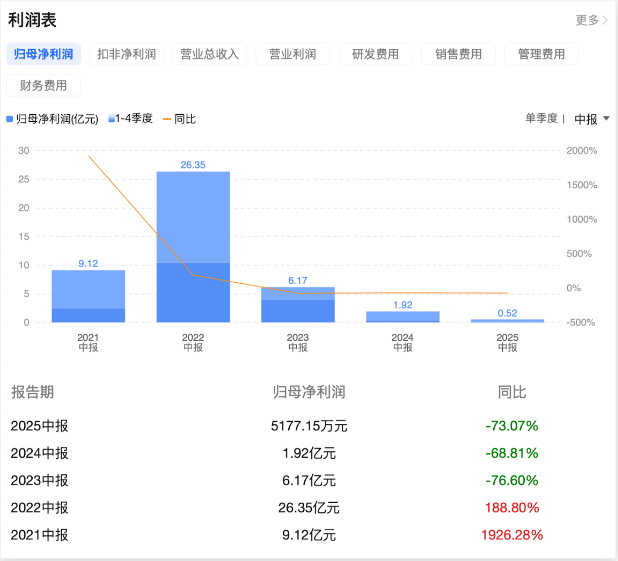Viewport: 618px width, 561px height.
Task: Switch to 单季度 view
Action: click(x=543, y=119)
